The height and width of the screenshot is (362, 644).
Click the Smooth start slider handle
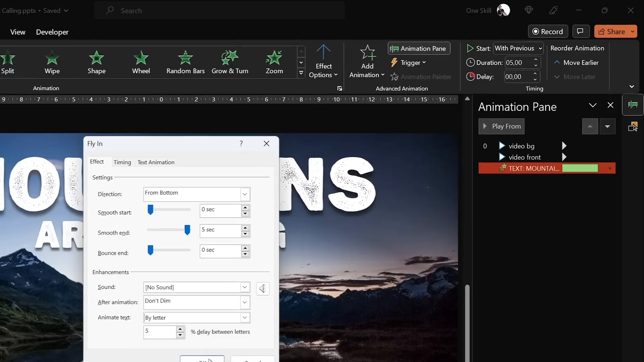tap(151, 210)
